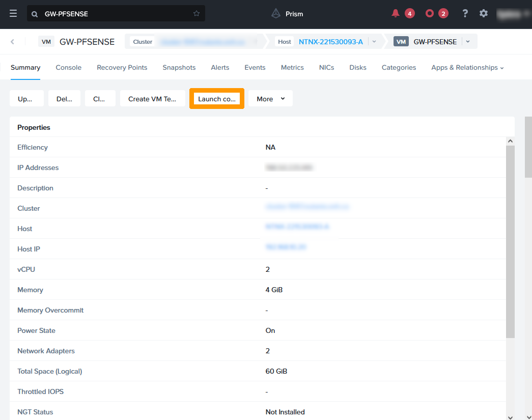Open the NTNX-221530093-A host link

331,42
